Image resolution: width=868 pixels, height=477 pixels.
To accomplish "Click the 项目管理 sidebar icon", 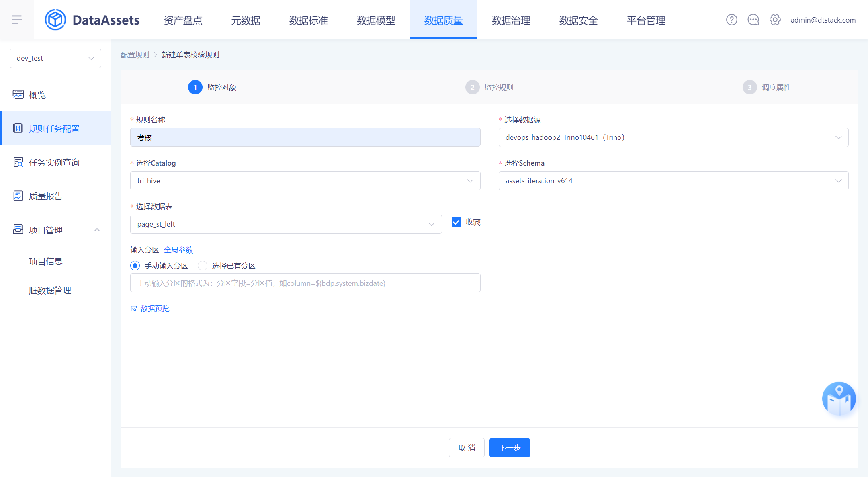I will tap(18, 229).
